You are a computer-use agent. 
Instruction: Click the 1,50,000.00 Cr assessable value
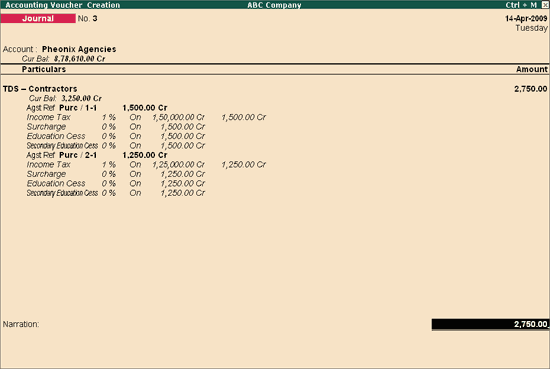(x=178, y=117)
